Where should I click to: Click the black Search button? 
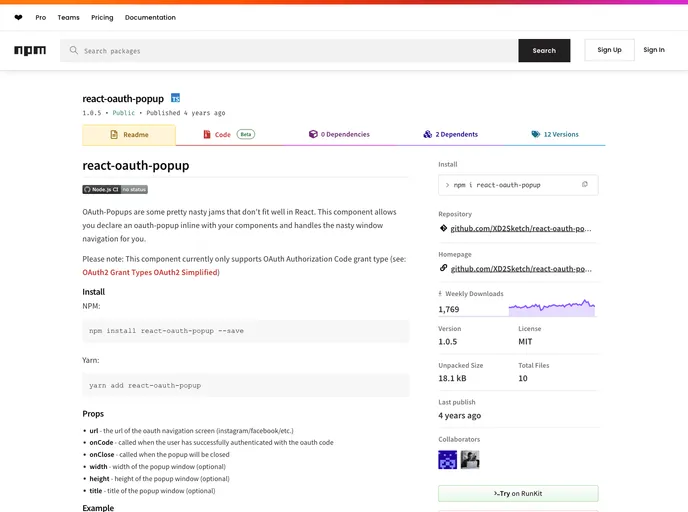coord(544,50)
